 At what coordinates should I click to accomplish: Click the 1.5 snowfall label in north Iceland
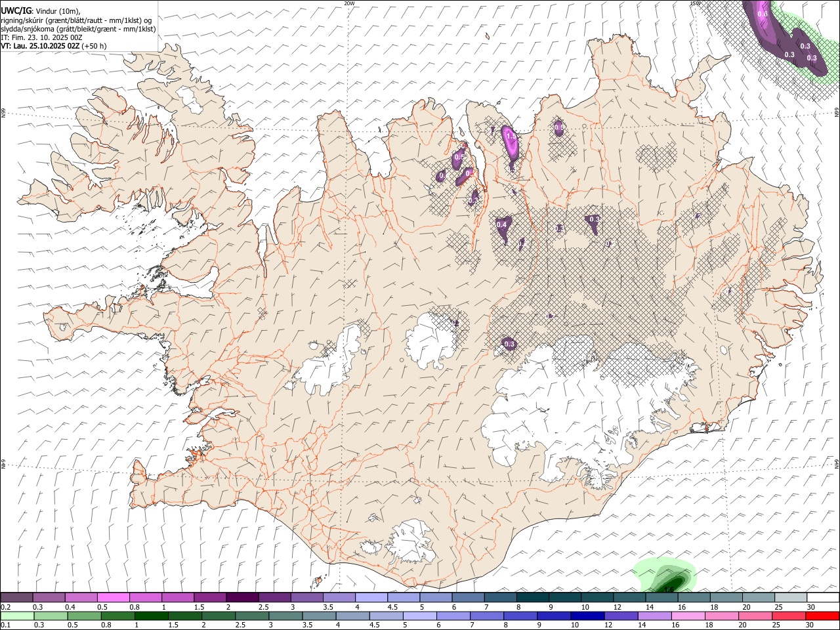pos(511,137)
